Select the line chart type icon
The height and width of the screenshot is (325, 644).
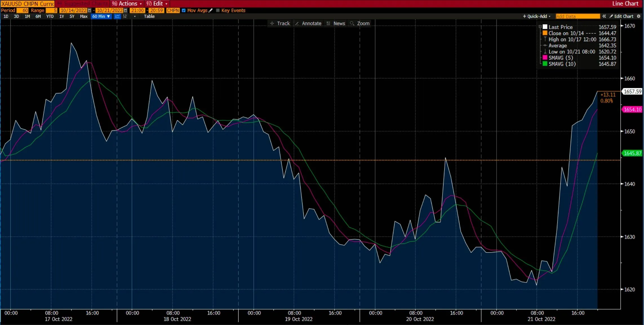(117, 16)
